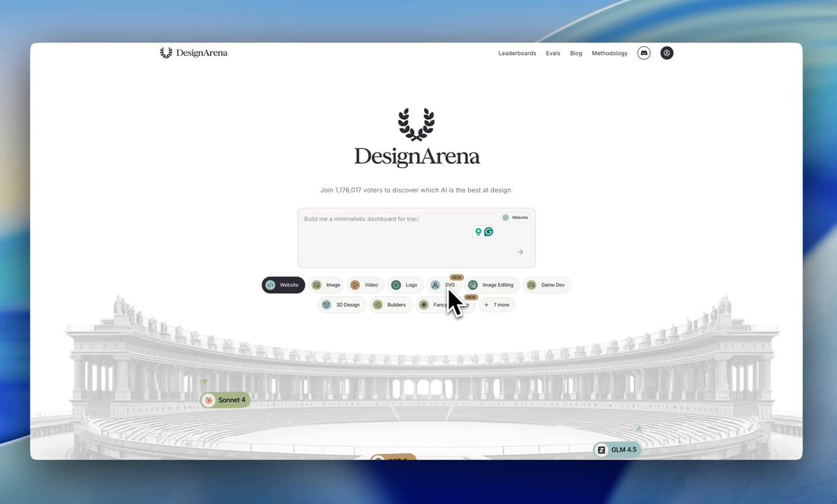Submit prompt with the arrow button

tap(520, 252)
